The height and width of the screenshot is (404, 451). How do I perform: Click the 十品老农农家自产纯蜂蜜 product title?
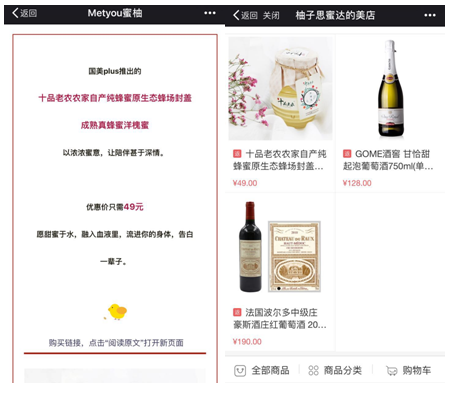(280, 160)
